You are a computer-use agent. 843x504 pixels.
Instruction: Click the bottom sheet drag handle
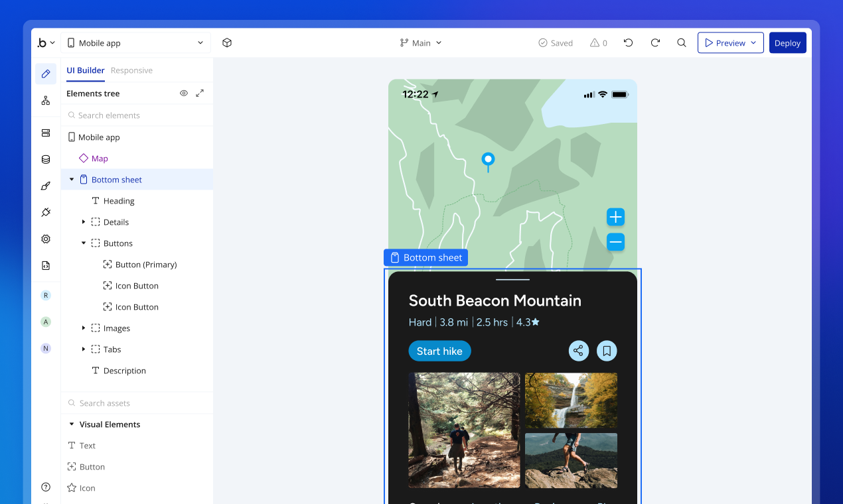click(x=512, y=280)
